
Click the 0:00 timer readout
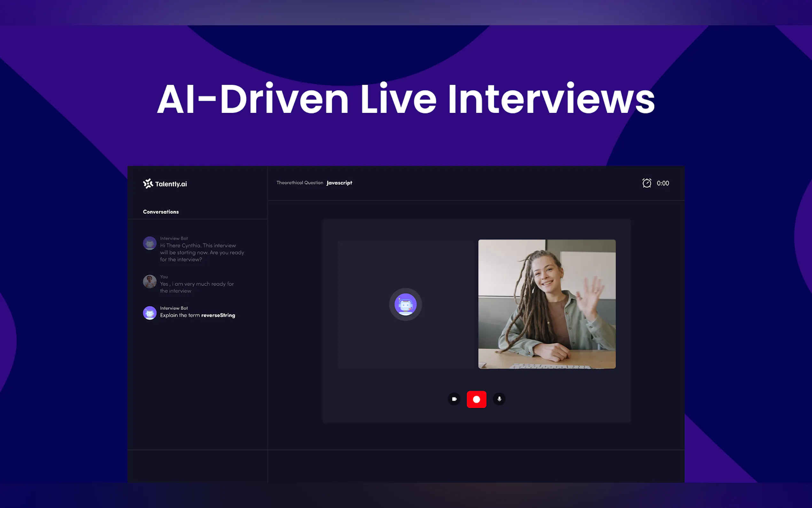click(663, 183)
